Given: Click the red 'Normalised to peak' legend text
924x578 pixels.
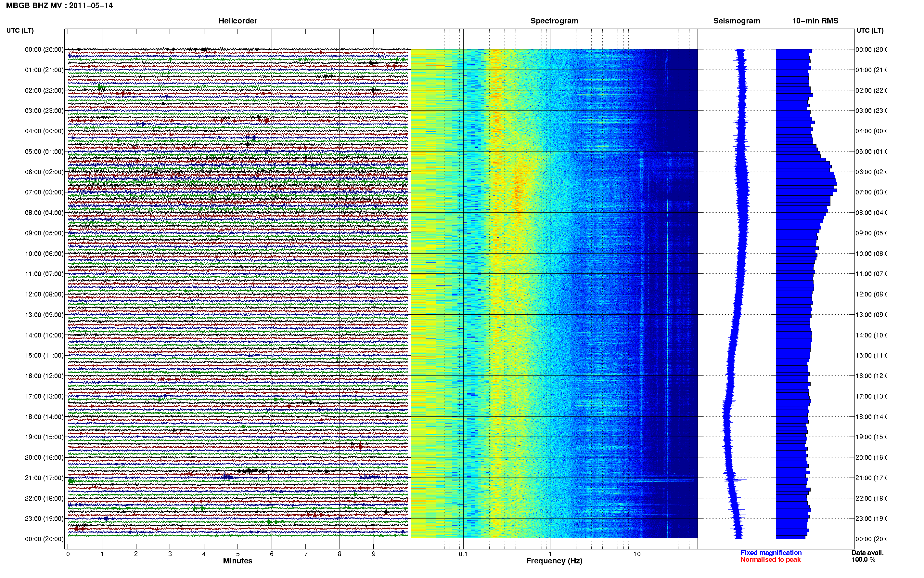Looking at the screenshot, I should [x=770, y=560].
